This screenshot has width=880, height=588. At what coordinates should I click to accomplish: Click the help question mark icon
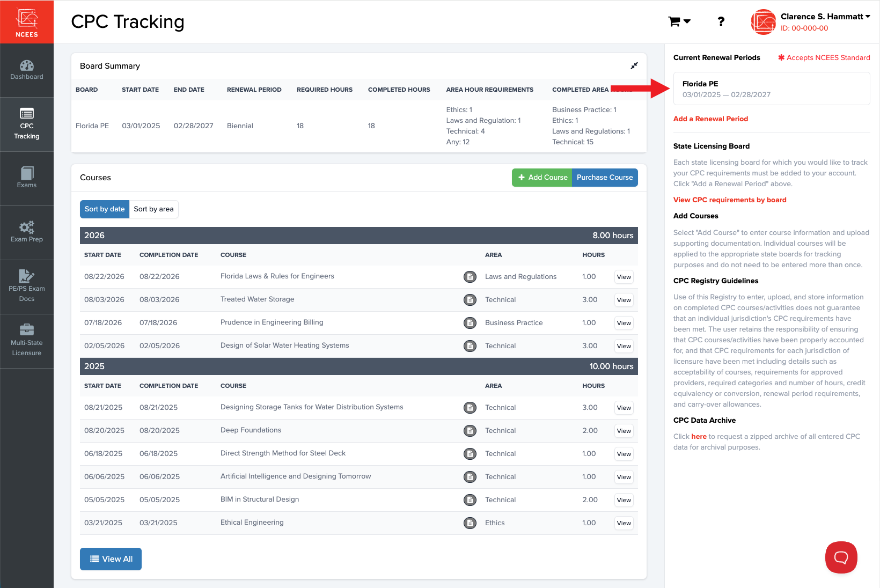pos(721,21)
